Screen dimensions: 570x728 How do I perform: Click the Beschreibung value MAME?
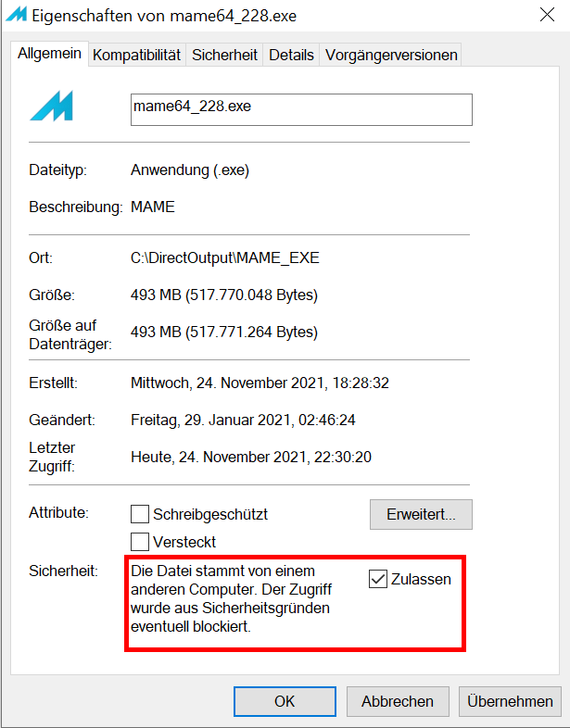click(153, 207)
